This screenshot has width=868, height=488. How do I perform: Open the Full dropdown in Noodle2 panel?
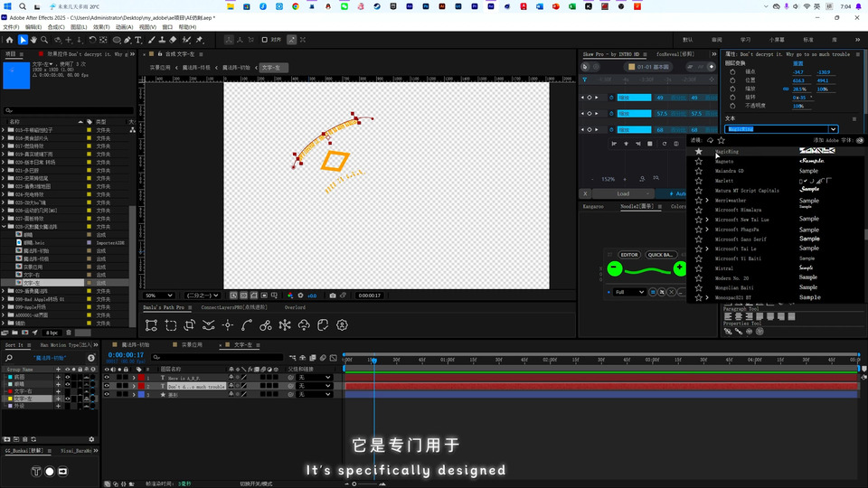click(629, 292)
